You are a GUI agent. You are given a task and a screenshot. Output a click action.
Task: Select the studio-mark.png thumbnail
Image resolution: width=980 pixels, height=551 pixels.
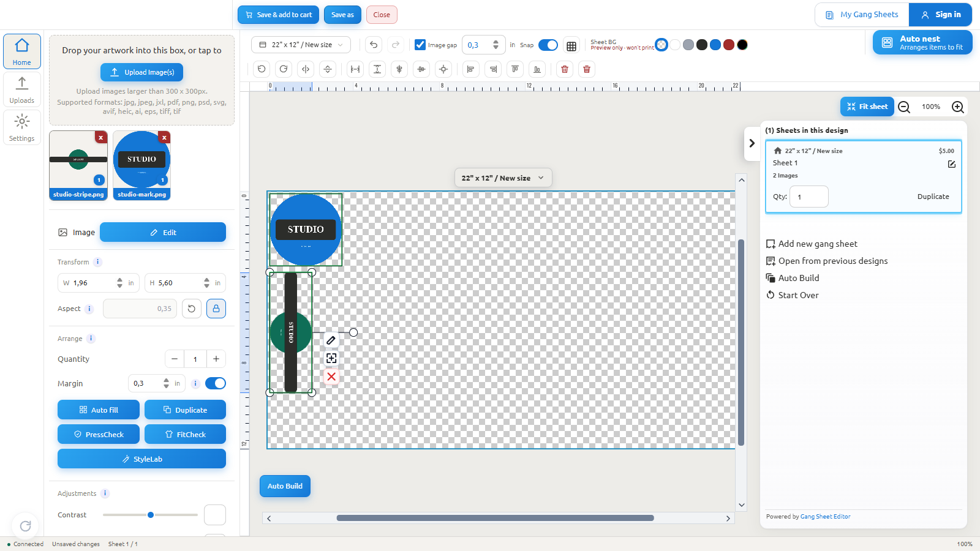click(x=141, y=165)
